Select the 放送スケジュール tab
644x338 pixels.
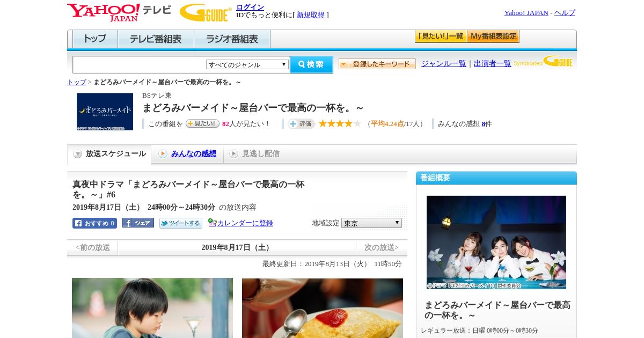tap(109, 154)
